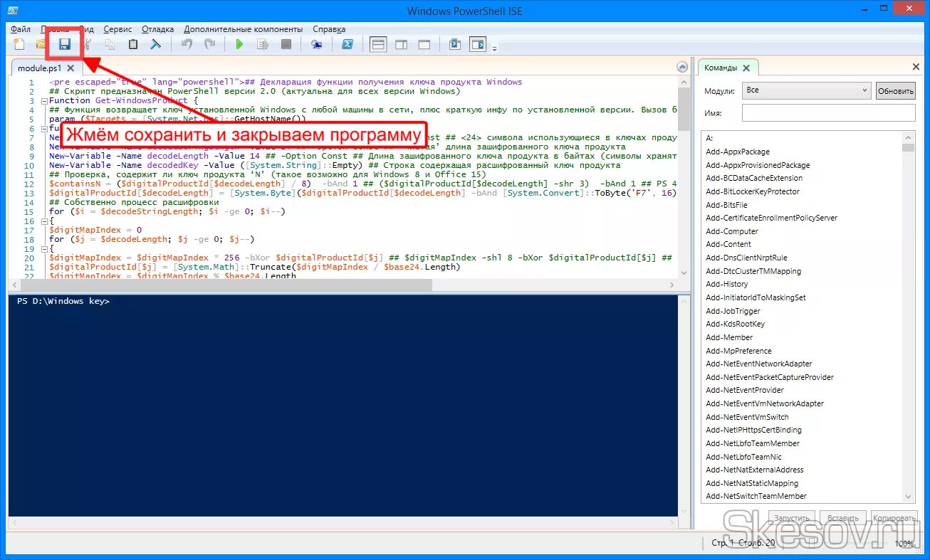Viewport: 930px width, 560px height.
Task: Select Add-Member in the commands list
Action: 729,337
